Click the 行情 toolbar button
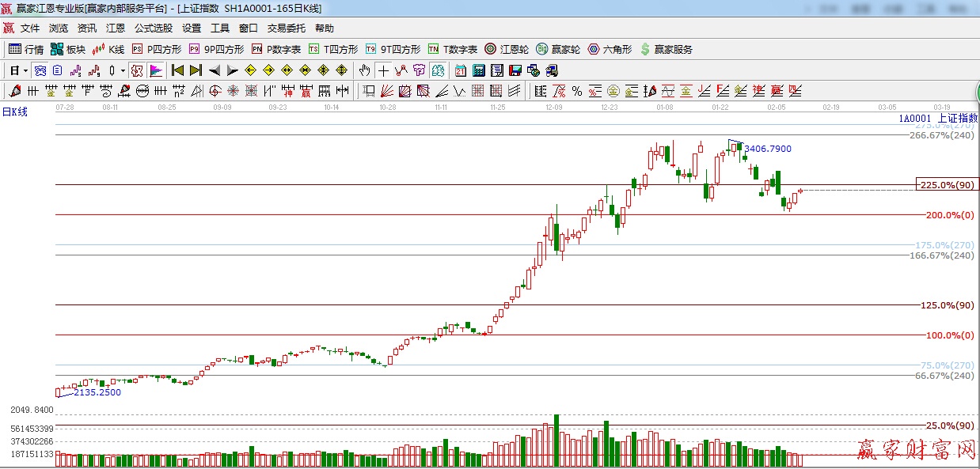Image resolution: width=980 pixels, height=469 pixels. tap(26, 49)
